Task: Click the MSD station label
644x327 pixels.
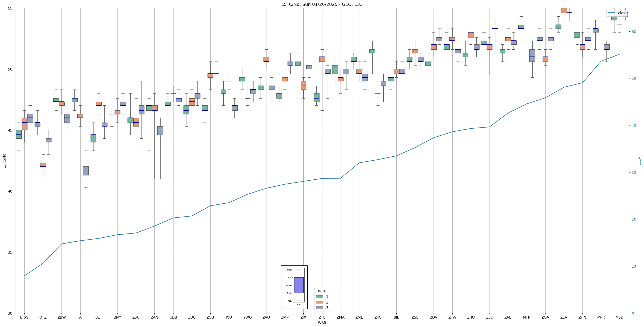Action: tap(619, 317)
